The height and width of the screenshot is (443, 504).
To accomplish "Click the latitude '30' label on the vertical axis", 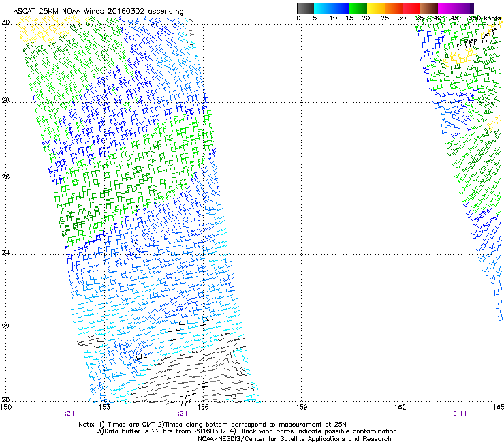I will [x=5, y=22].
